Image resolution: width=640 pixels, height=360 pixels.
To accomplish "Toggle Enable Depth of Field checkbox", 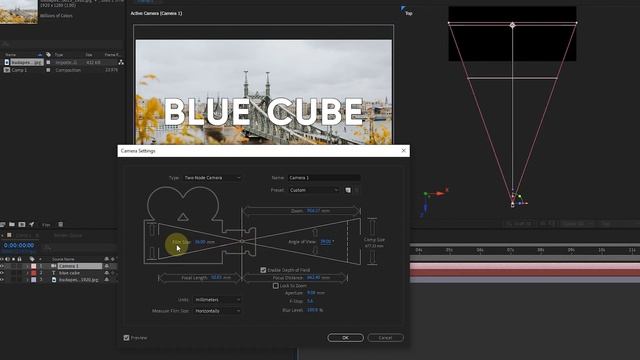I will [x=263, y=270].
